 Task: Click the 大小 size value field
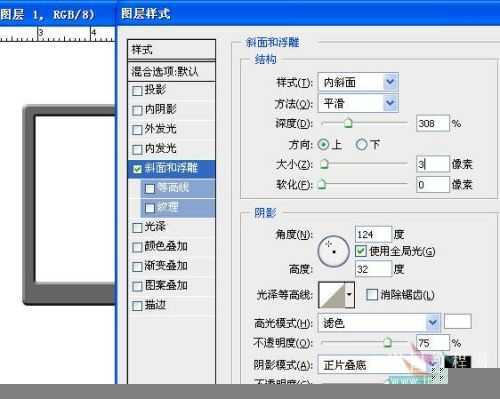pyautogui.click(x=433, y=164)
